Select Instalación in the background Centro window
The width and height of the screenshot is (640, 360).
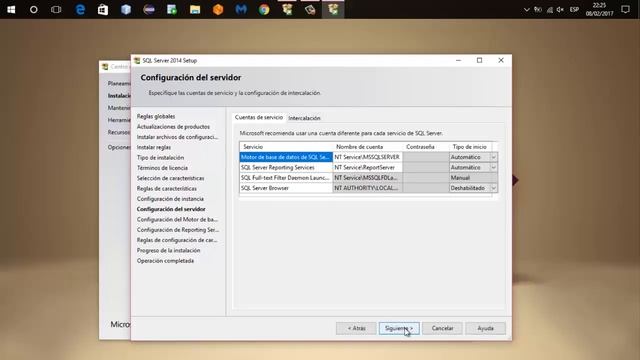click(x=119, y=96)
